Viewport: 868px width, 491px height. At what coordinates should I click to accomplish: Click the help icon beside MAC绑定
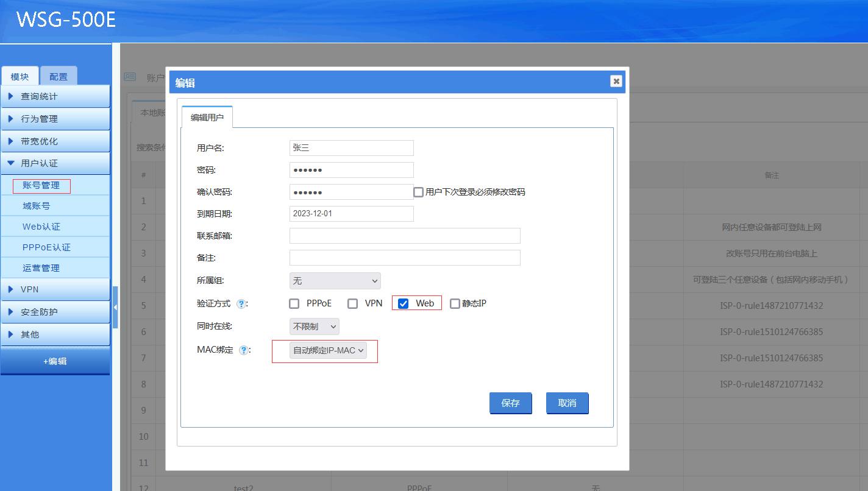(x=243, y=350)
